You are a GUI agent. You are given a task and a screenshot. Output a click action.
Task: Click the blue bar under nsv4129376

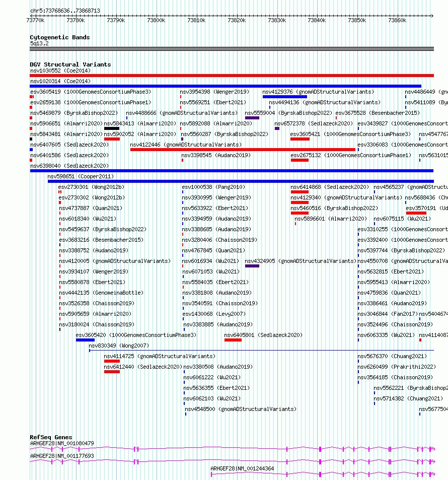tap(284, 97)
